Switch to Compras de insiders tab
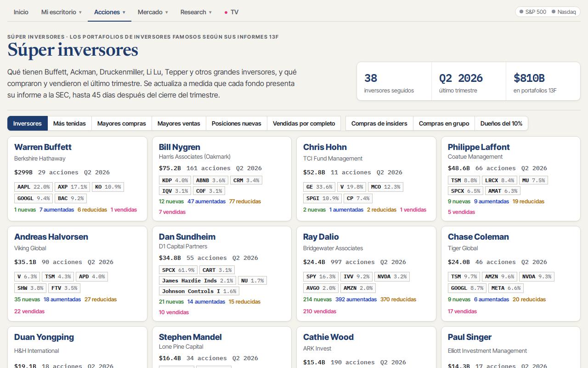Image resolution: width=588 pixels, height=368 pixels. pos(379,123)
